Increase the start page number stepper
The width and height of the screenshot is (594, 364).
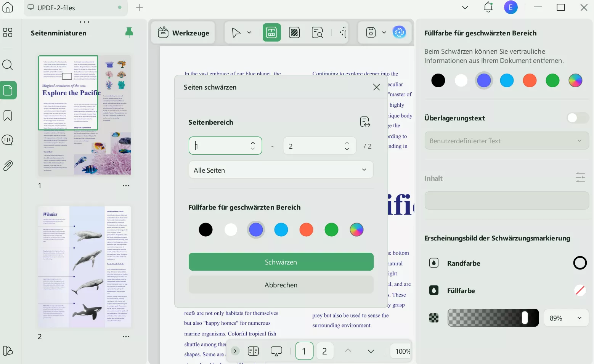(253, 143)
